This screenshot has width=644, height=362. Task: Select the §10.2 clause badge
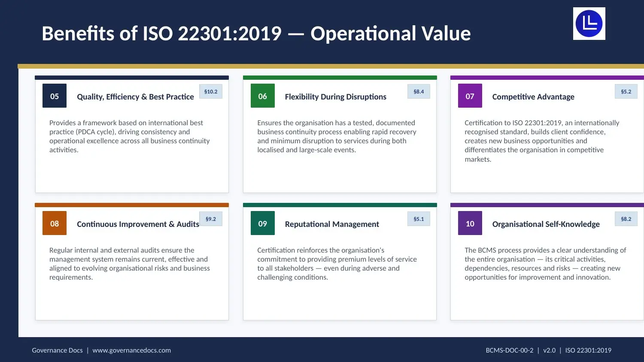tap(211, 91)
